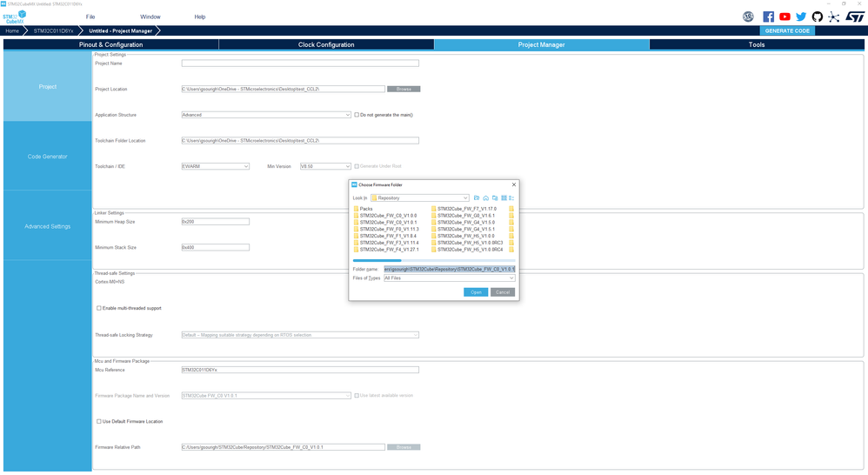This screenshot has height=475, width=868.
Task: Click Browse next to Project Location
Action: coord(404,89)
